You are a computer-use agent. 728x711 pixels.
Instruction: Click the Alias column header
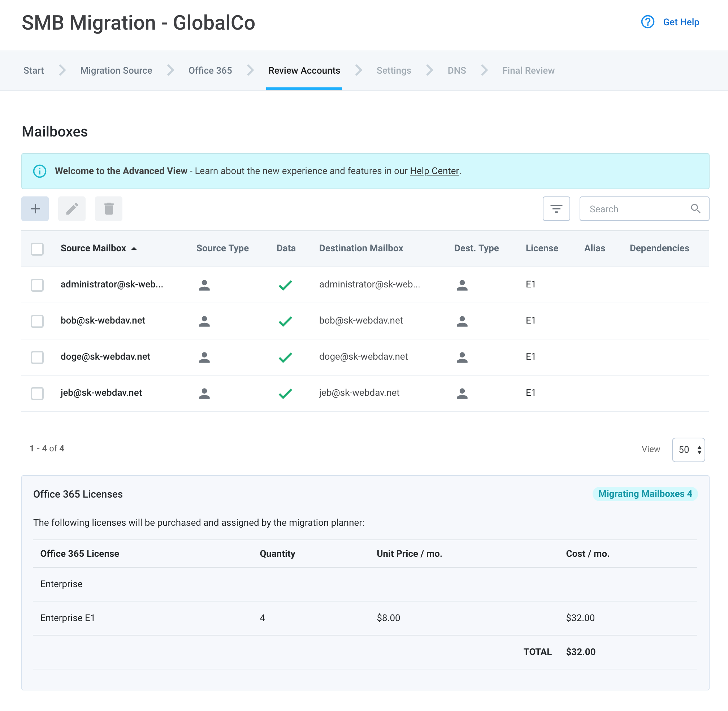pyautogui.click(x=594, y=248)
